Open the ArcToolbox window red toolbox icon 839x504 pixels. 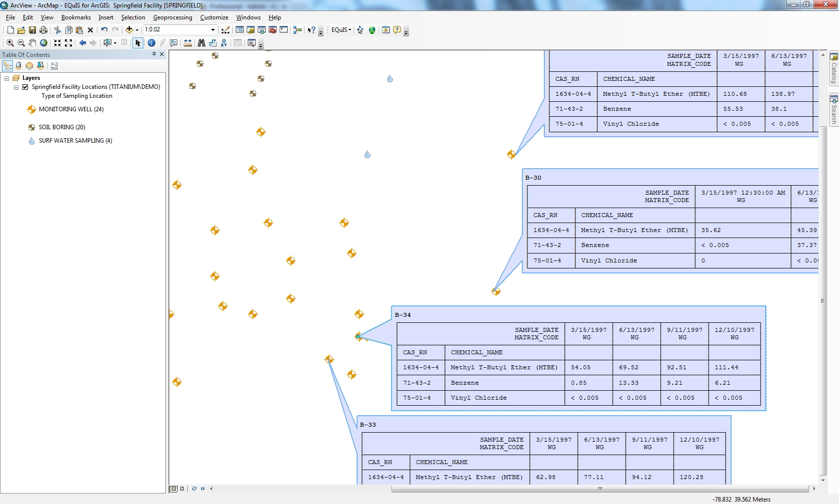click(273, 30)
